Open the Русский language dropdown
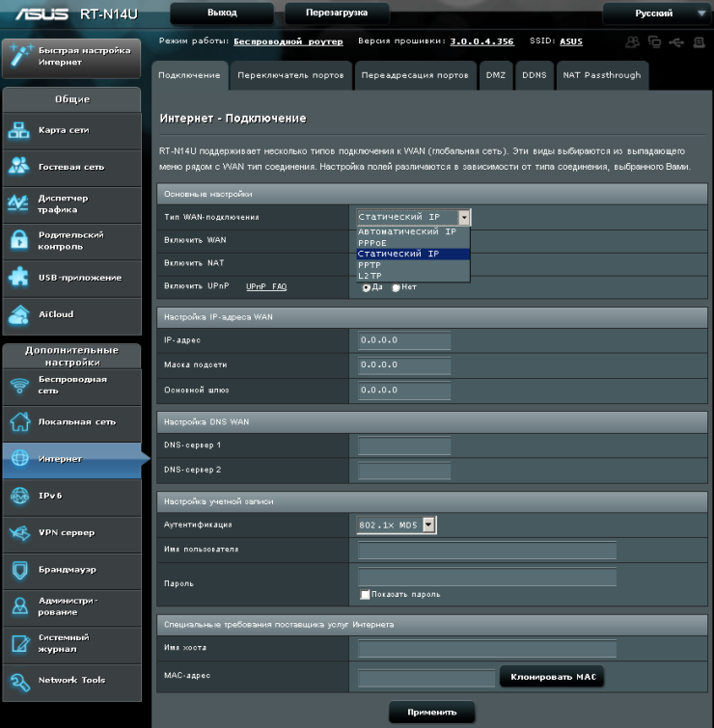Viewport: 714px width, 728px height. [x=657, y=13]
